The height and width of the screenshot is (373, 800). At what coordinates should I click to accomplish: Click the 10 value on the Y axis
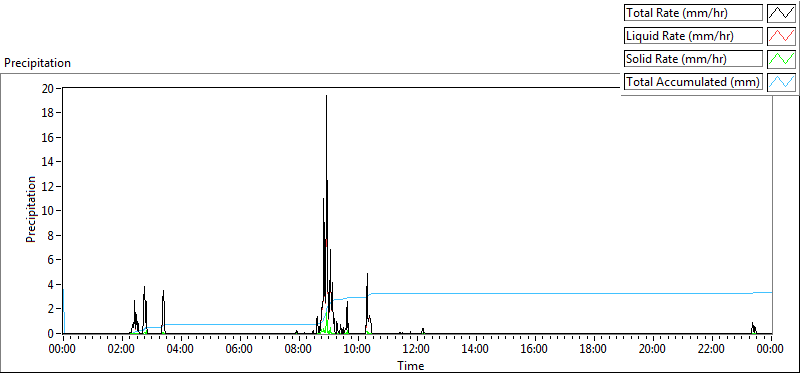click(x=48, y=211)
